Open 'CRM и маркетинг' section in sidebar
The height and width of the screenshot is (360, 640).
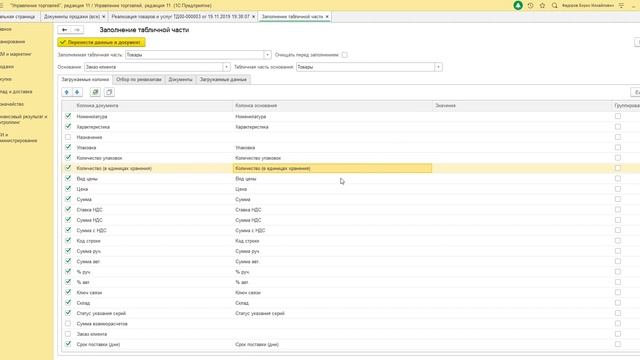pyautogui.click(x=15, y=54)
